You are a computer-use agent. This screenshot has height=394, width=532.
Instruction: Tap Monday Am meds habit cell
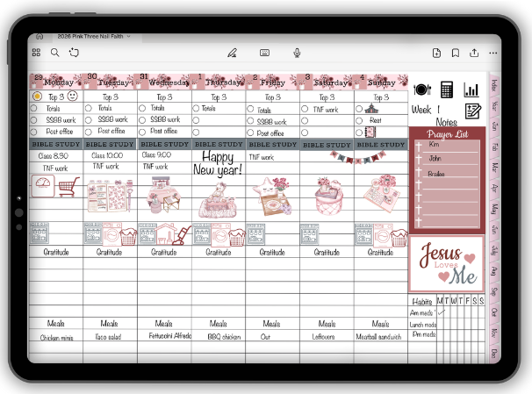click(442, 312)
